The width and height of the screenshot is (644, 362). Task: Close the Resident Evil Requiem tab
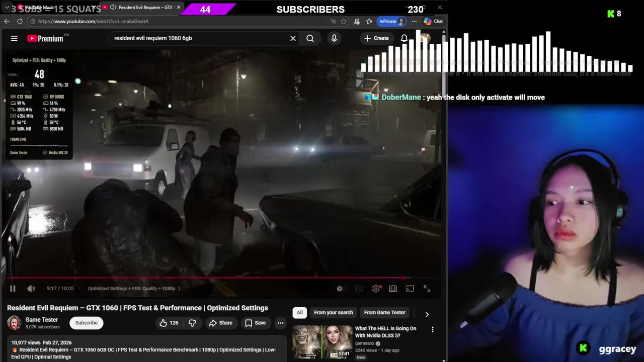coord(179,8)
